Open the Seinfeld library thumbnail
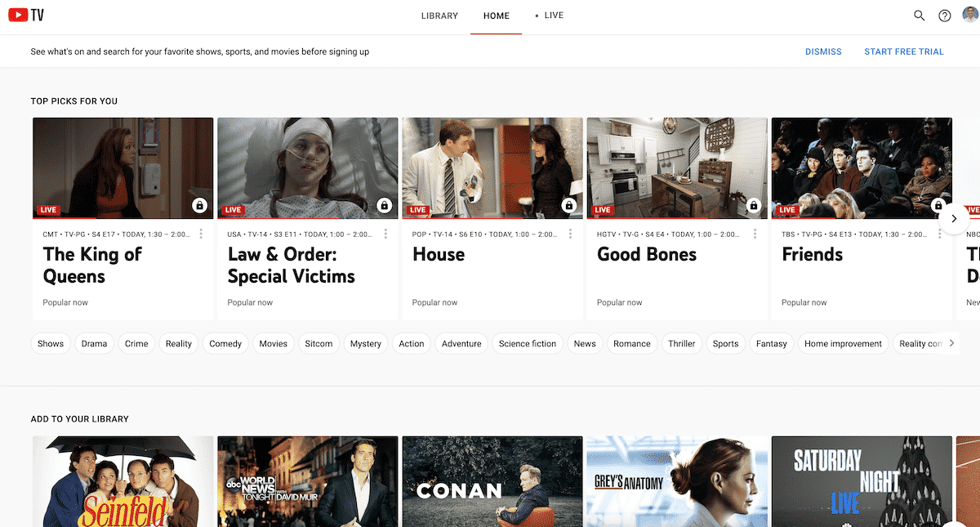The width and height of the screenshot is (980, 527). [123, 481]
